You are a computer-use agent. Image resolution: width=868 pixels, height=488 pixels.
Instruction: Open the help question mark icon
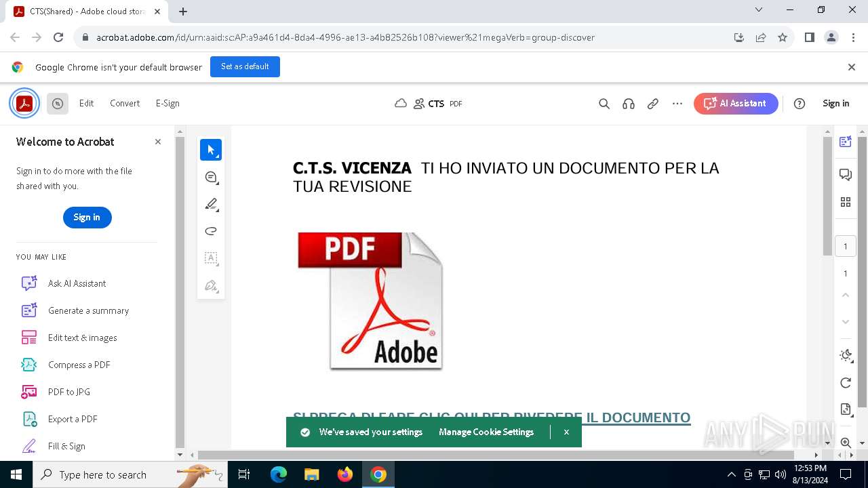pyautogui.click(x=800, y=104)
